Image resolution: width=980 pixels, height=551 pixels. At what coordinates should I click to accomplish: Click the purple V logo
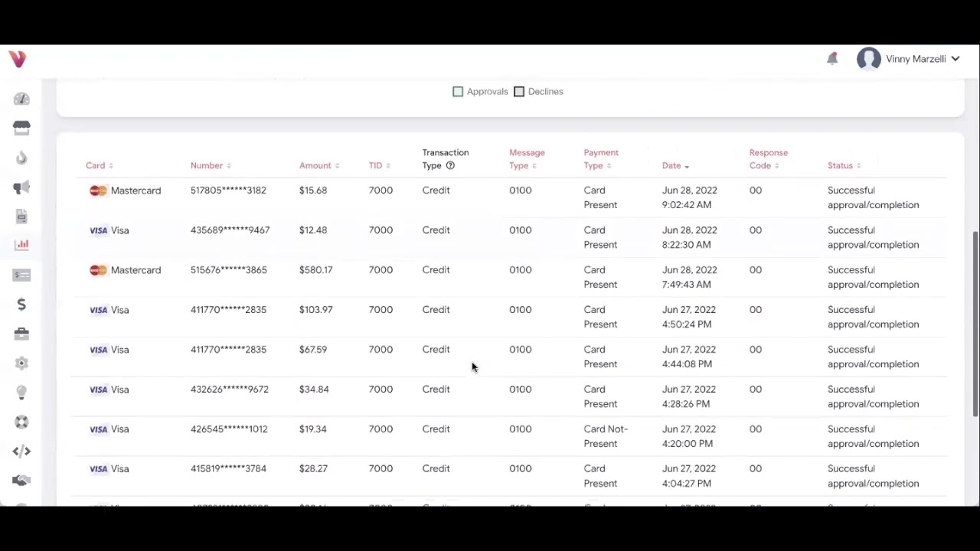pyautogui.click(x=18, y=59)
